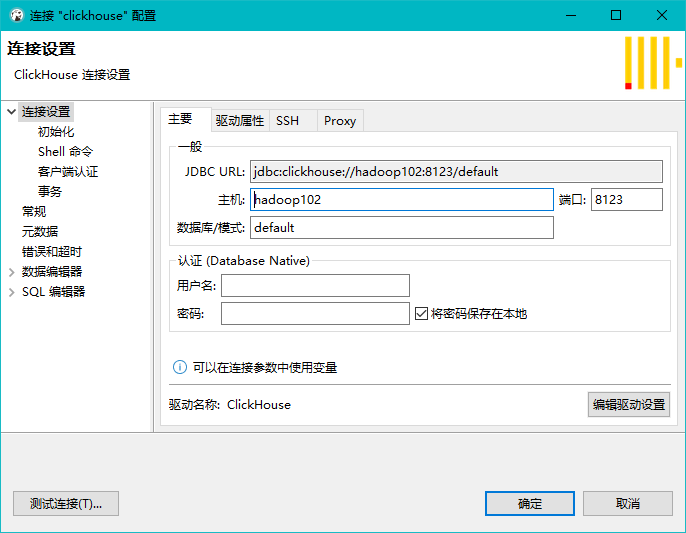
Task: Select 事务 in the settings tree
Action: [50, 192]
